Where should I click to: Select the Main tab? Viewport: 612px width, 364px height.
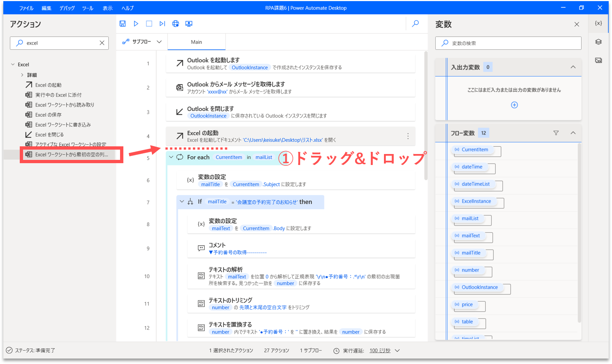point(197,42)
